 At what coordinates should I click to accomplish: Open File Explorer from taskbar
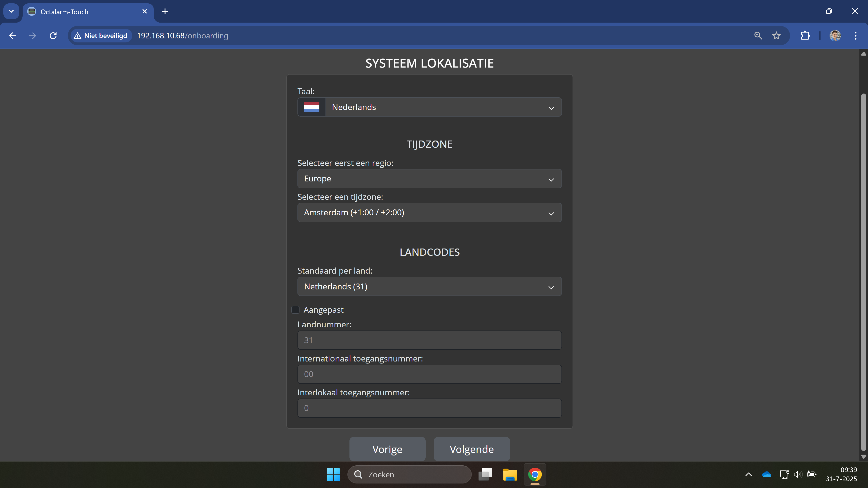(x=510, y=474)
